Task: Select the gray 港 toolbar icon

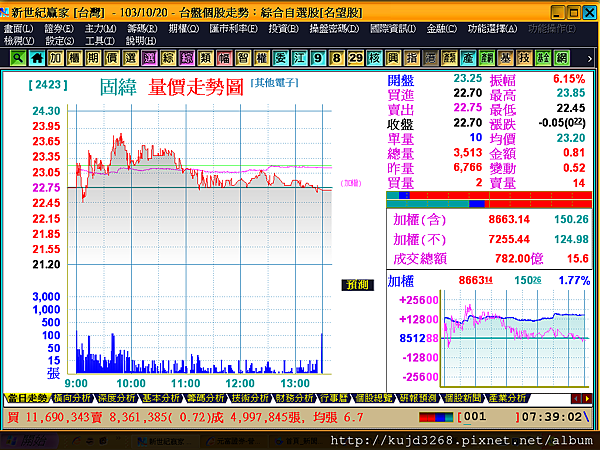Action: [x=430, y=58]
